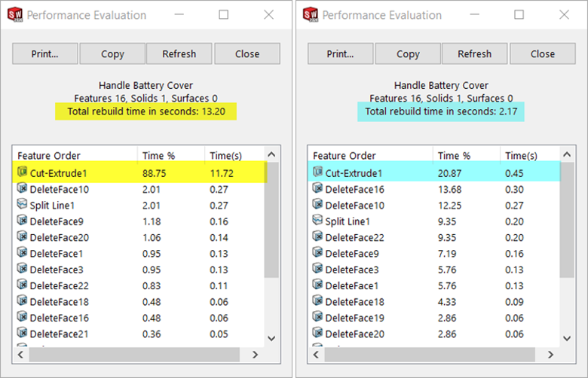Click the DeleteFace3 icon in left window
Viewport: 588px width, 378px height.
[23, 268]
